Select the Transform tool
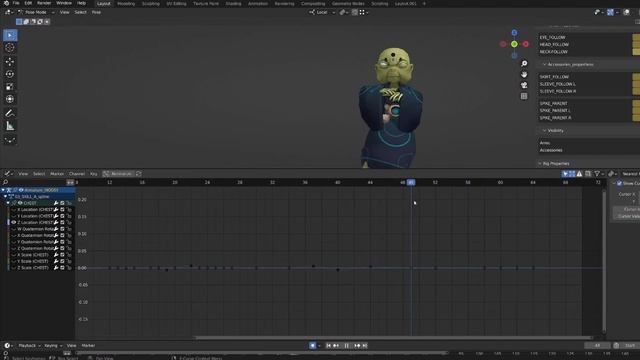Image resolution: width=640 pixels, height=360 pixels. (10, 99)
